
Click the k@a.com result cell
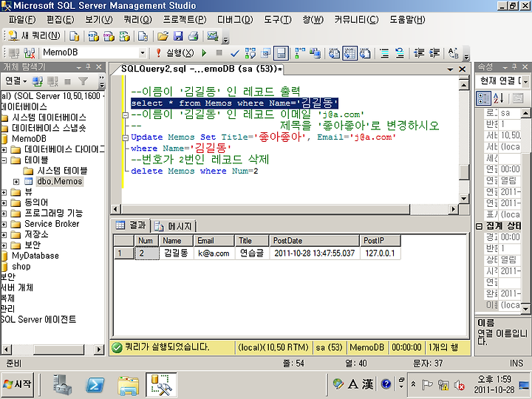pyautogui.click(x=214, y=253)
